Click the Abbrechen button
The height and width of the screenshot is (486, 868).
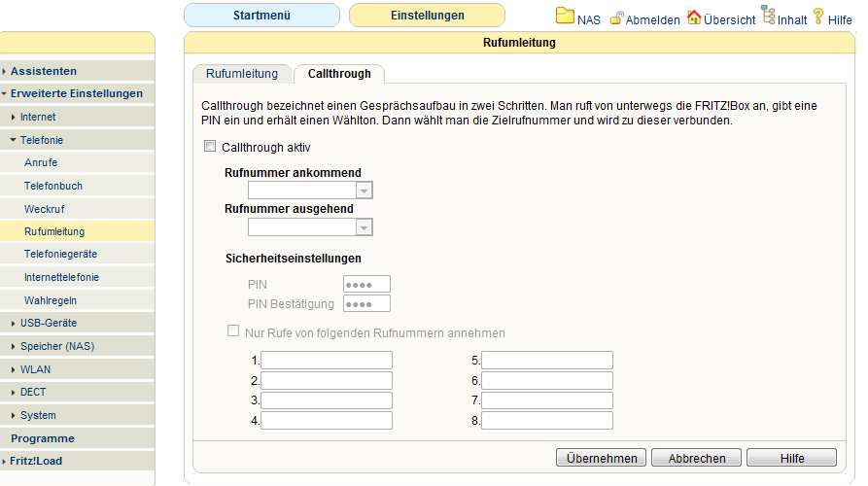point(696,458)
